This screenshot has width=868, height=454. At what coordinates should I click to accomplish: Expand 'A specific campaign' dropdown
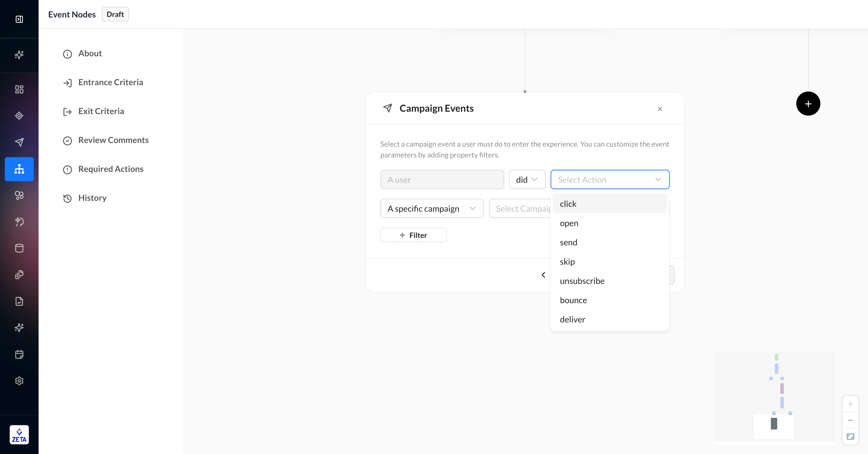432,208
